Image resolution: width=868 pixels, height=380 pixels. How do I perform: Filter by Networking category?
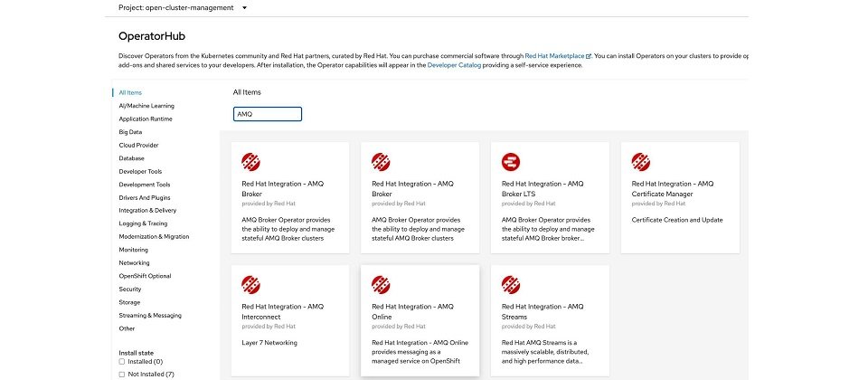[134, 263]
